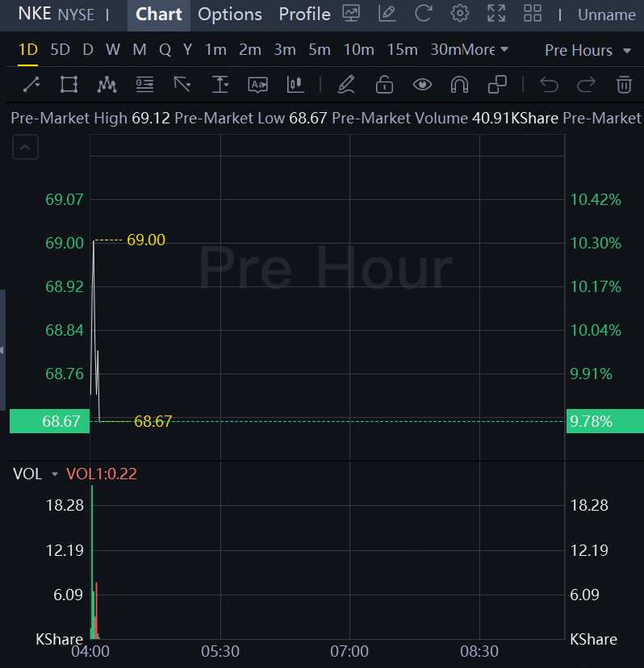The height and width of the screenshot is (668, 644).
Task: Select the 3m interval
Action: (x=285, y=50)
